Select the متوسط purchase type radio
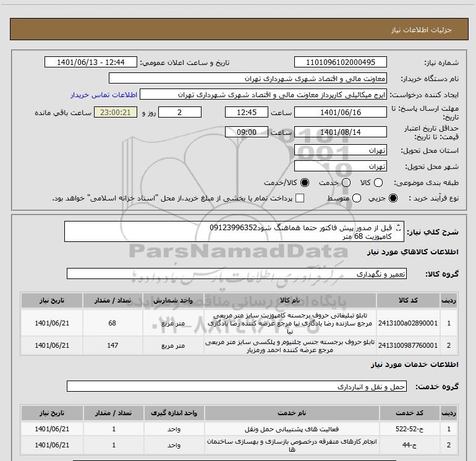 pyautogui.click(x=357, y=198)
